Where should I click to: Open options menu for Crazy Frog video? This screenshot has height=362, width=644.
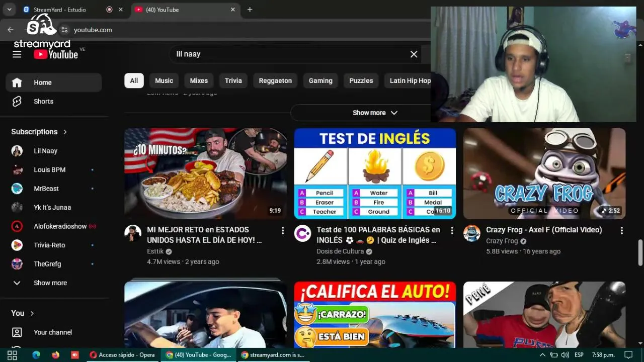621,230
